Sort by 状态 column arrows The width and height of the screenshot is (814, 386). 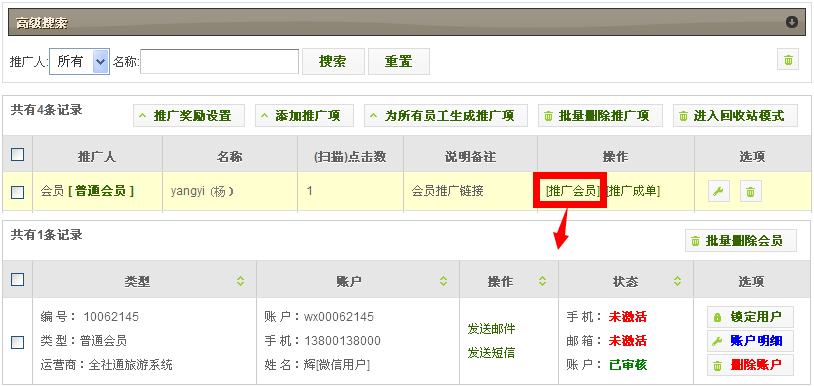coord(677,281)
